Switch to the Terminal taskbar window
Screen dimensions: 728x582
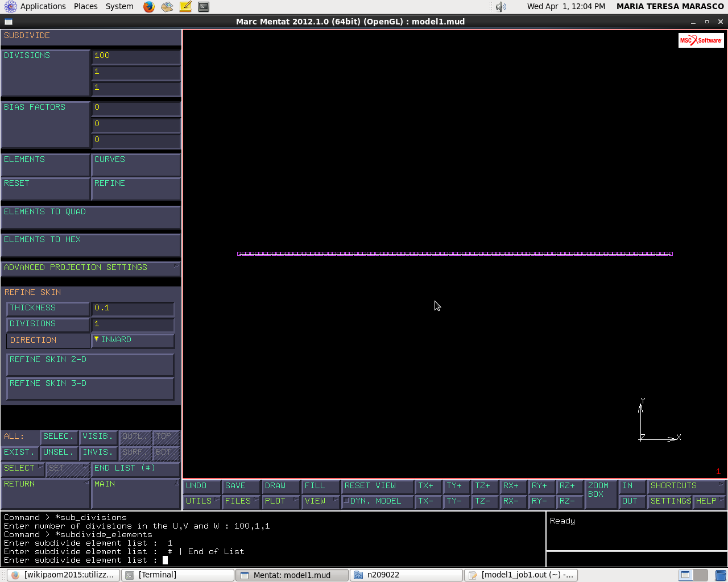coord(179,575)
